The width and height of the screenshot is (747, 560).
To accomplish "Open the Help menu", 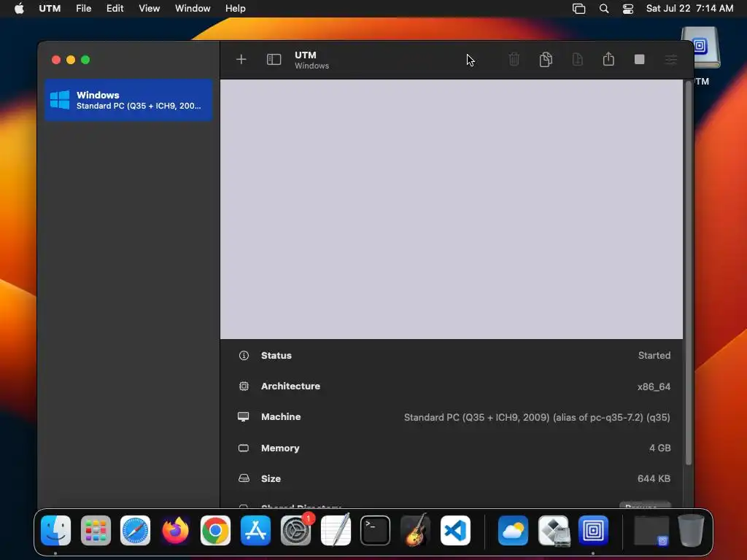I will coord(236,9).
